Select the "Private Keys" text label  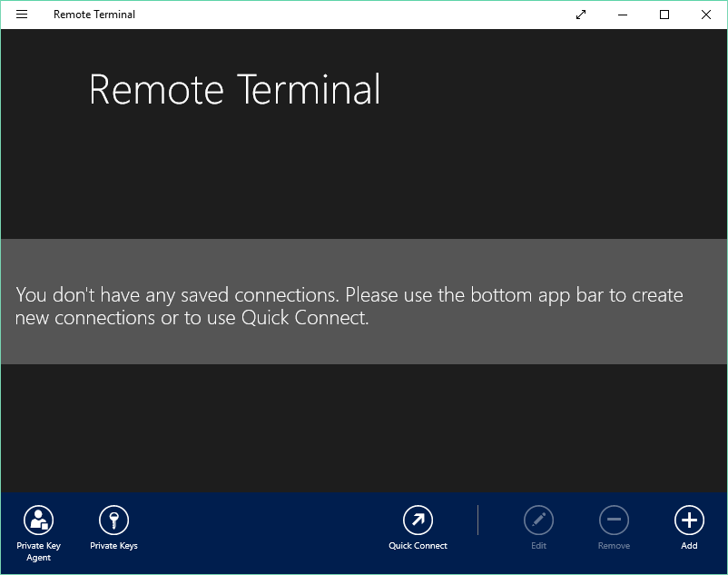[113, 546]
